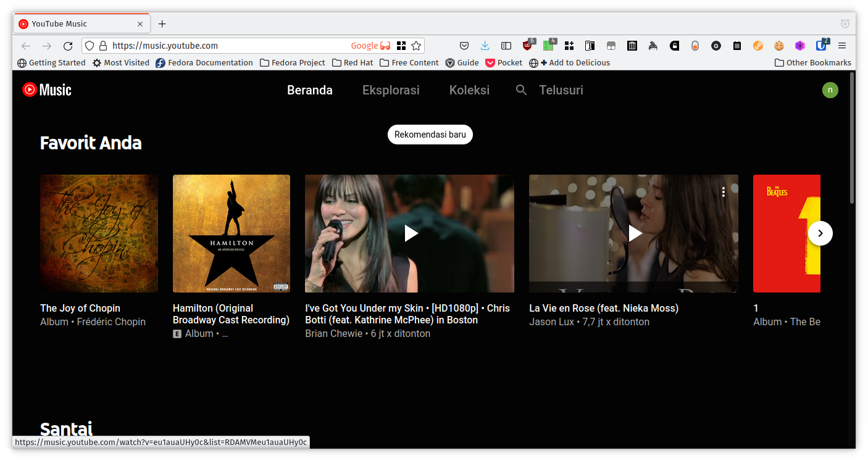Expand Fedora Project bookmark folder
The image size is (868, 461).
point(293,62)
